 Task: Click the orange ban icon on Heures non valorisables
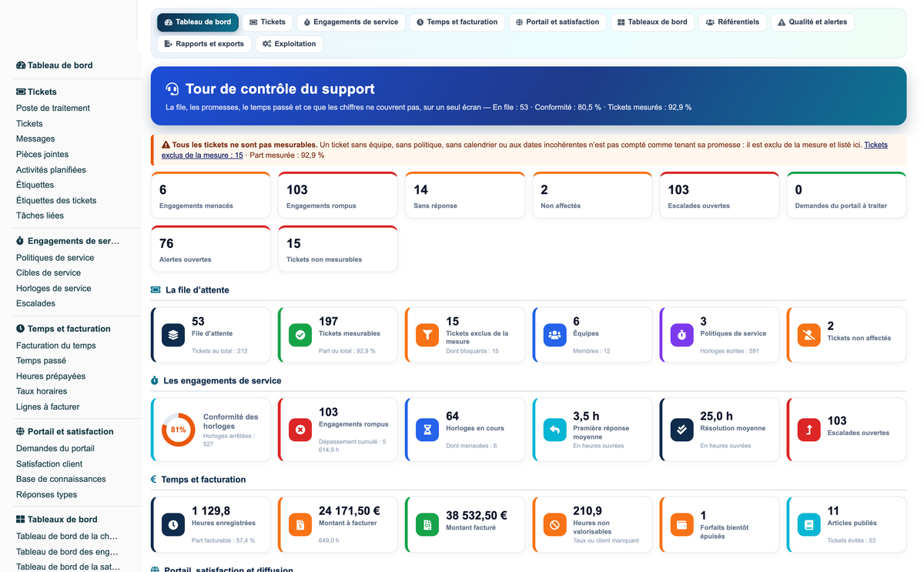coord(554,524)
